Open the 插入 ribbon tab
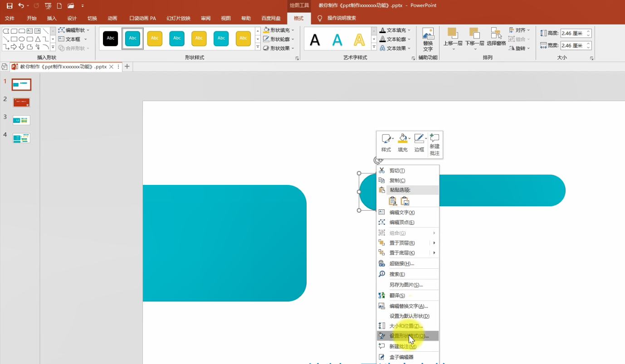 point(52,18)
